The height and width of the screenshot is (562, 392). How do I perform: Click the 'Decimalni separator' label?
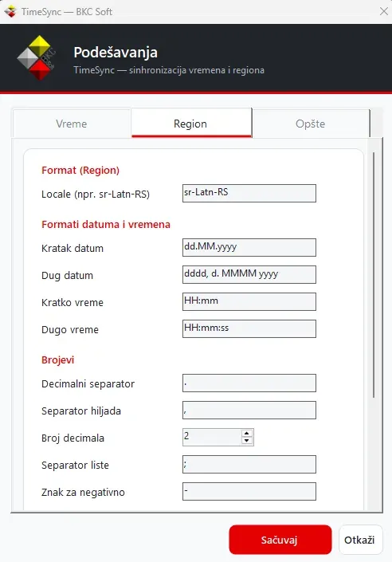88,384
